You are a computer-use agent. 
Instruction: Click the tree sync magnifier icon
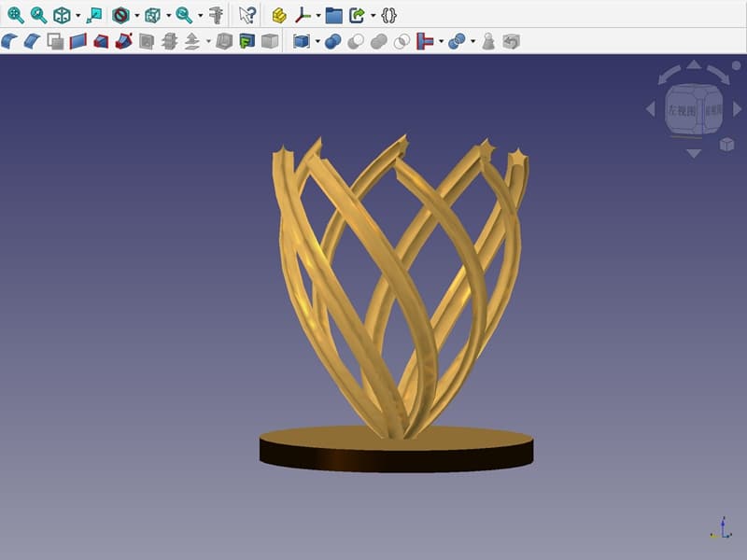pos(184,15)
